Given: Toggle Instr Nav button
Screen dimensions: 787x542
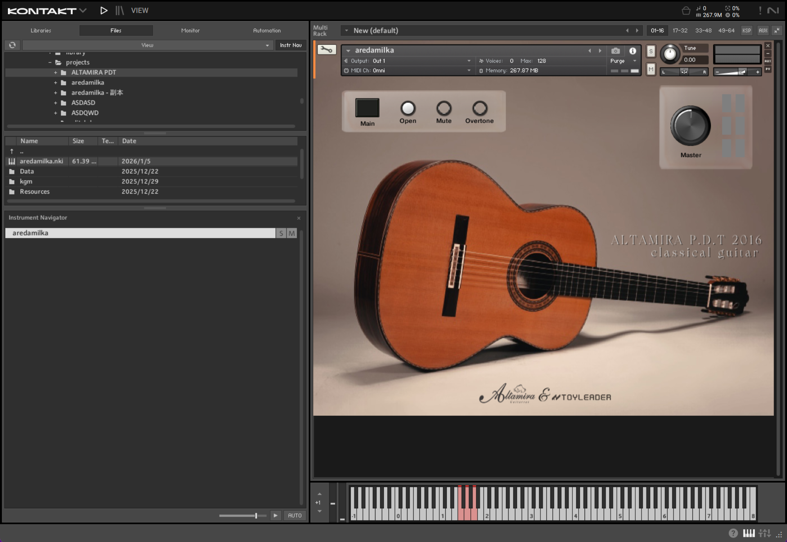Looking at the screenshot, I should tap(291, 45).
